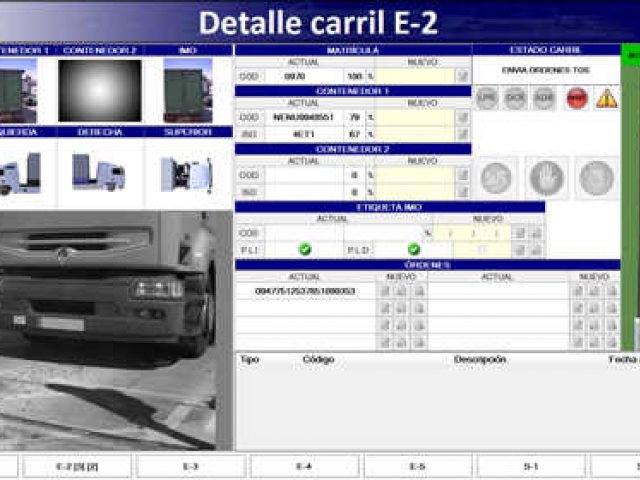Screen dimensions: 640x480
Task: Click first edit icon beside order 094775
Action: tap(385, 291)
